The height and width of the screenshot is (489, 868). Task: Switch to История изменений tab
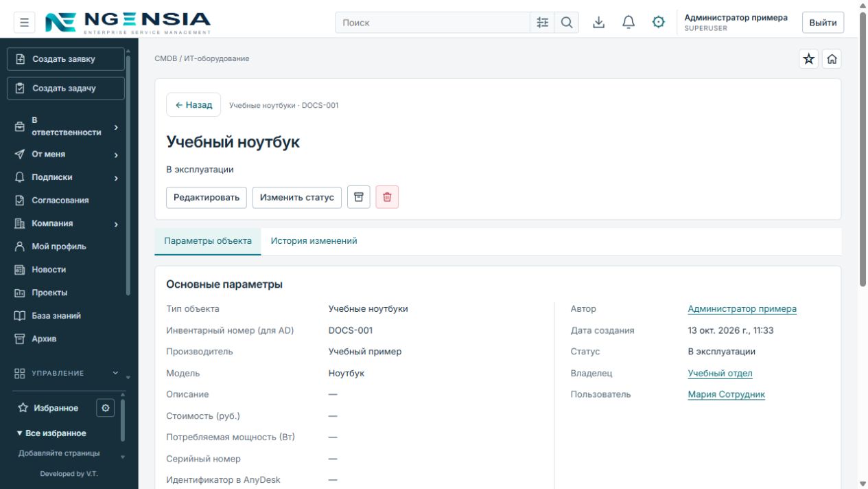[314, 241]
